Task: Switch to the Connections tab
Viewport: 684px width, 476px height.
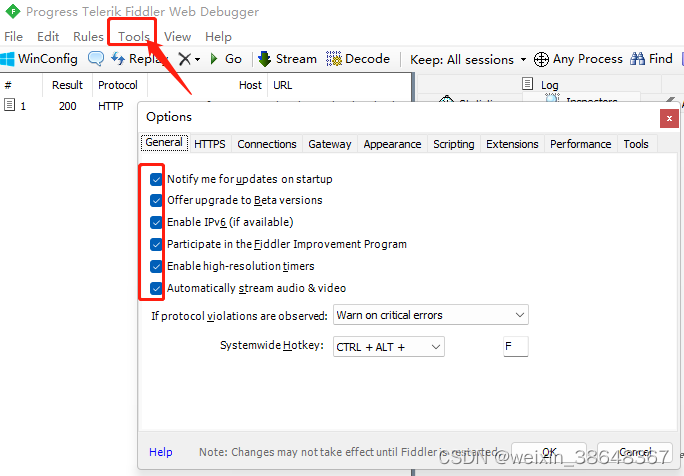Action: point(267,144)
